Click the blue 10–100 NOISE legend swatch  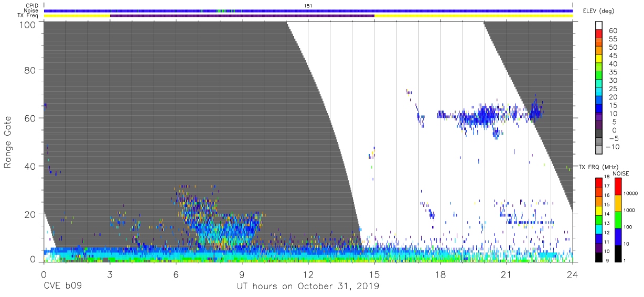click(x=618, y=236)
